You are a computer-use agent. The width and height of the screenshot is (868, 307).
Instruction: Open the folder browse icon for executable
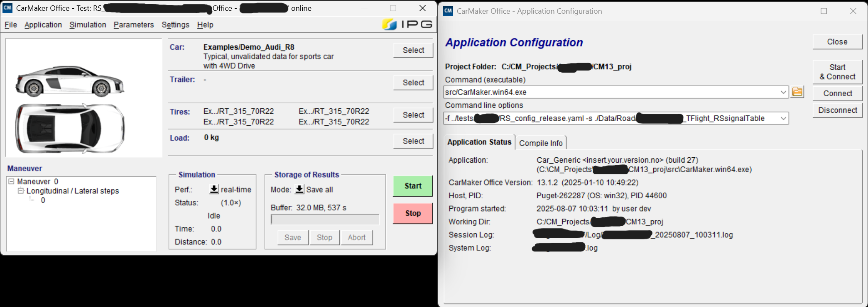(797, 92)
